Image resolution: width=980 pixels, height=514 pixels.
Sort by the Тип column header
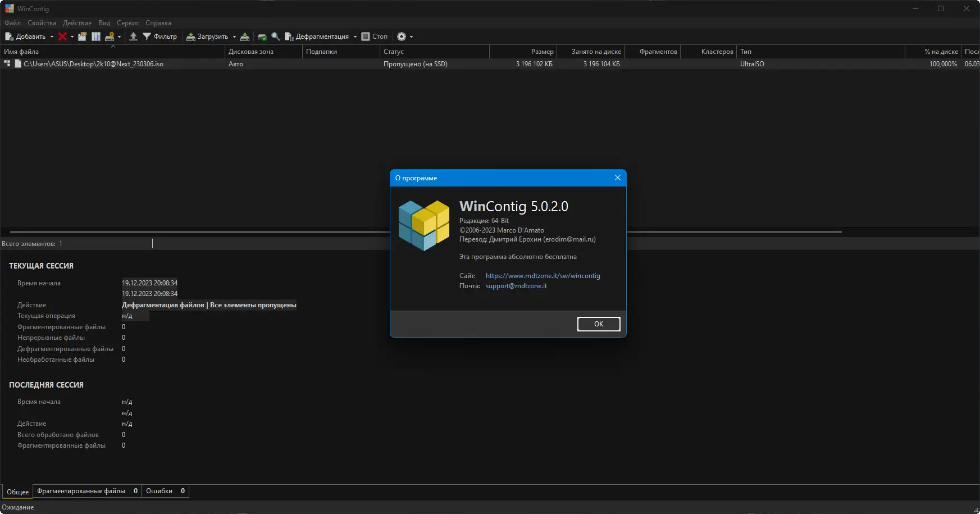[x=821, y=52]
